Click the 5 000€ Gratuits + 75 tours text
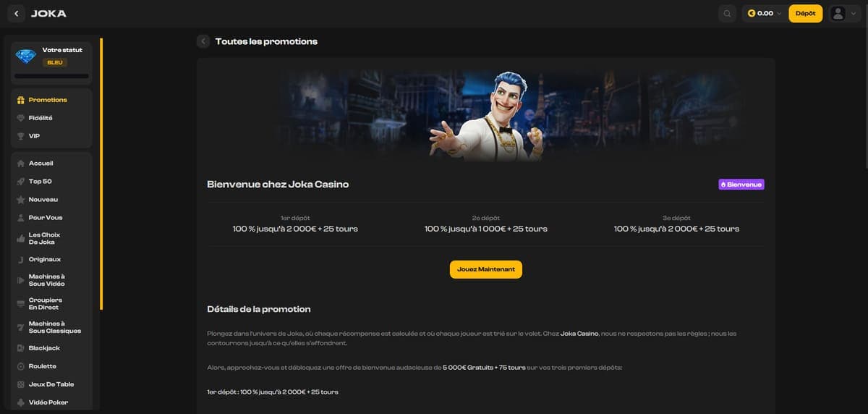Image resolution: width=868 pixels, height=414 pixels. pyautogui.click(x=484, y=368)
